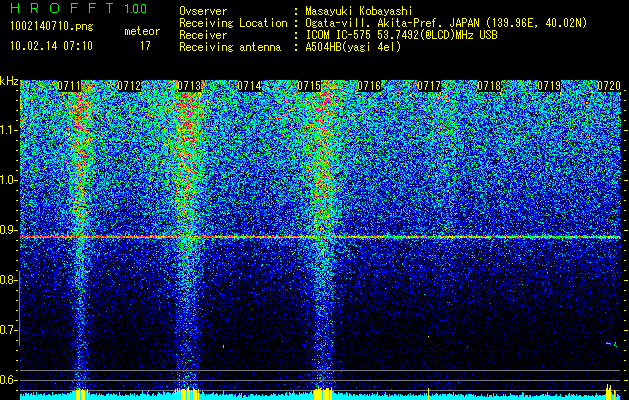Click the 'Ovserver' label

click(203, 11)
